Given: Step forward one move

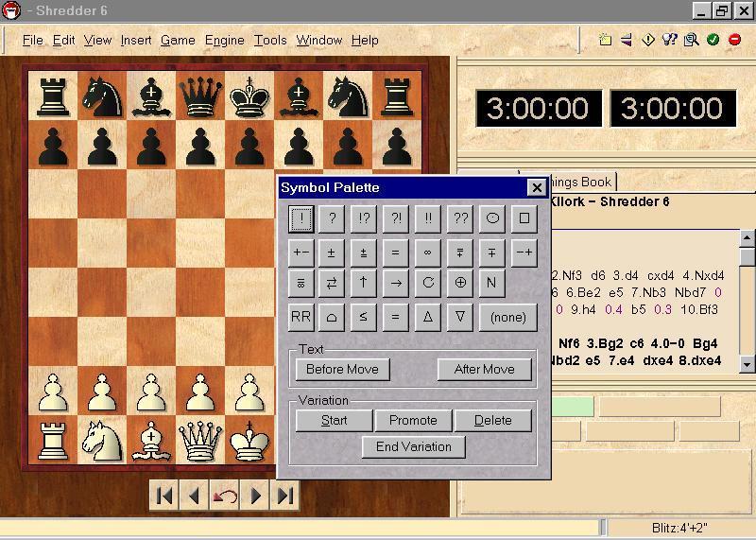Looking at the screenshot, I should click(x=255, y=496).
